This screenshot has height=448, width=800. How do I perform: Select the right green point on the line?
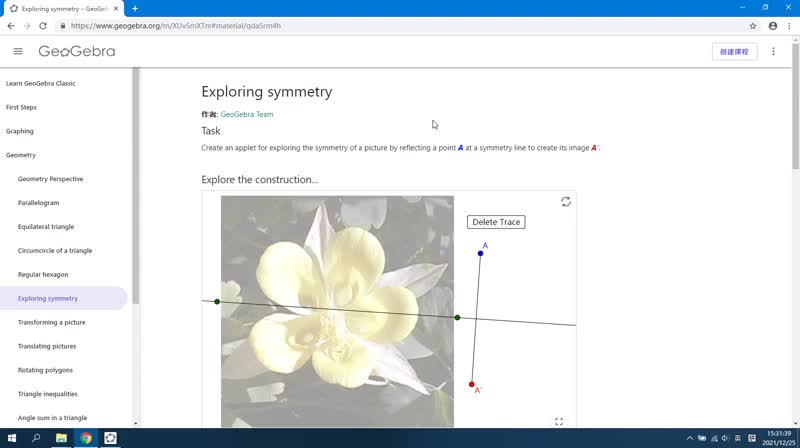coord(457,317)
